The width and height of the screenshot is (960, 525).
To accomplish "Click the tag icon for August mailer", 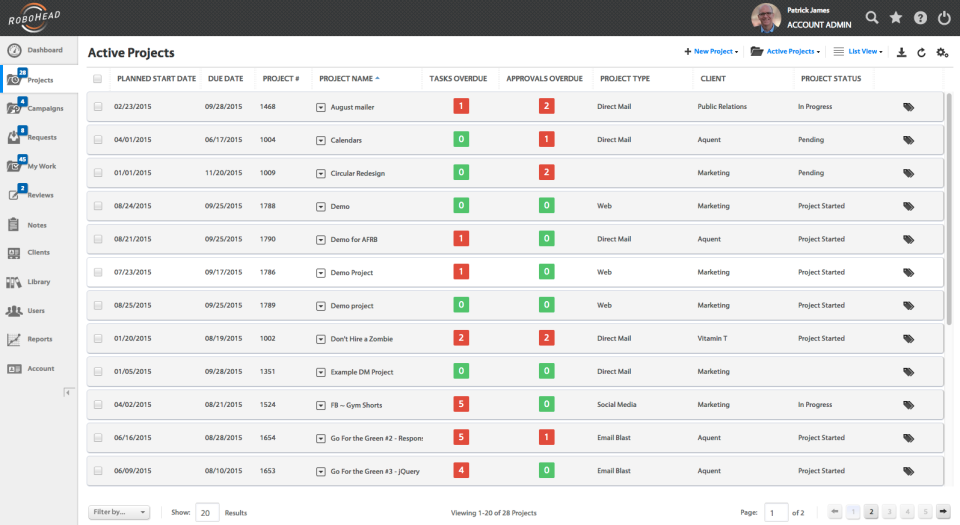I will (x=908, y=107).
